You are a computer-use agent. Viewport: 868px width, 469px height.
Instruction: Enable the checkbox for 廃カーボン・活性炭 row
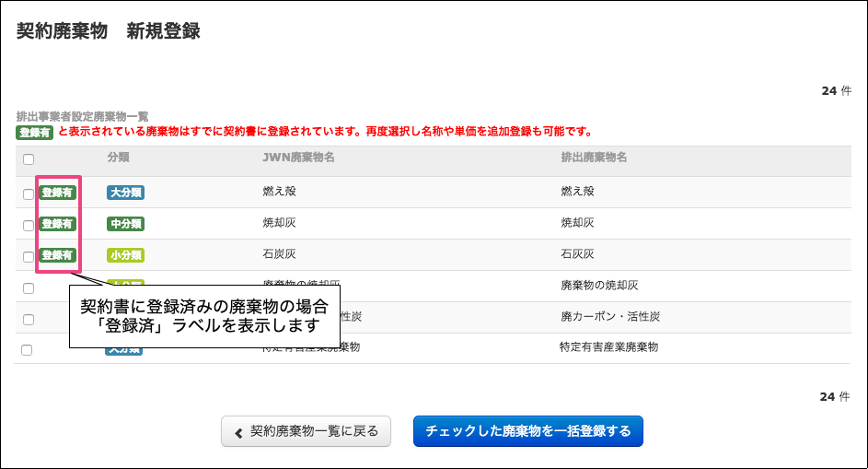point(27,319)
